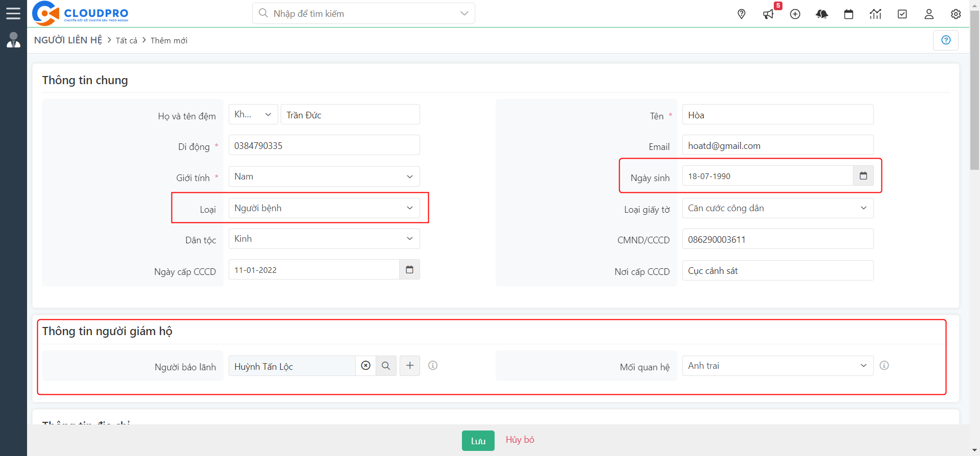Image resolution: width=980 pixels, height=456 pixels.
Task: Click the search magnifier icon
Action: (x=263, y=13)
